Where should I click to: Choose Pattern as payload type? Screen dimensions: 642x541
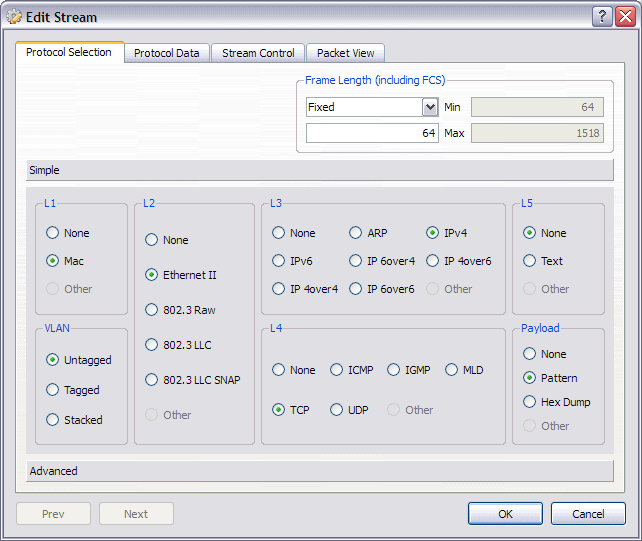(x=529, y=378)
